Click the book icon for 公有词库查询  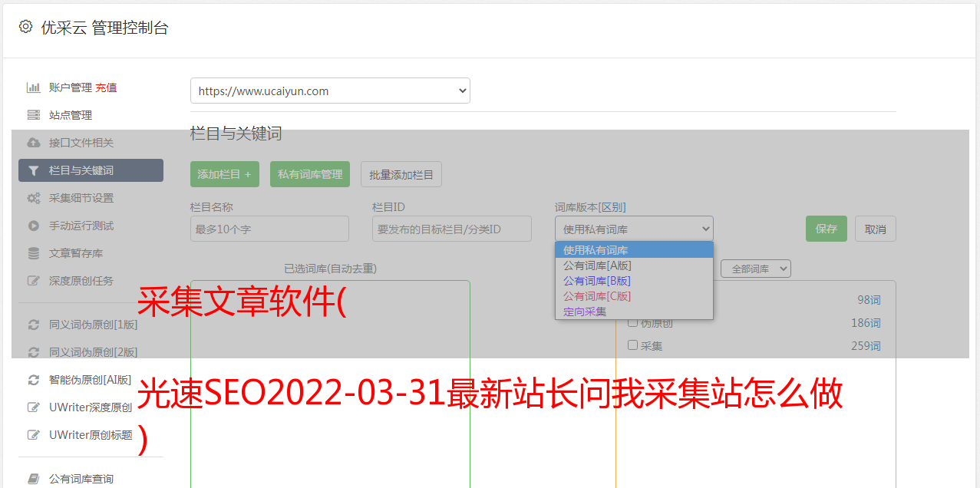click(x=34, y=479)
